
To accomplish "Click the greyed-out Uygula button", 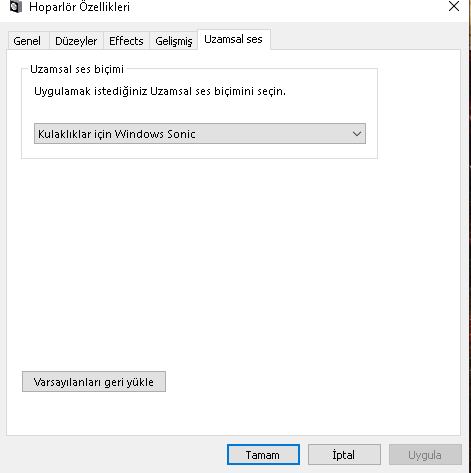I will (x=425, y=454).
